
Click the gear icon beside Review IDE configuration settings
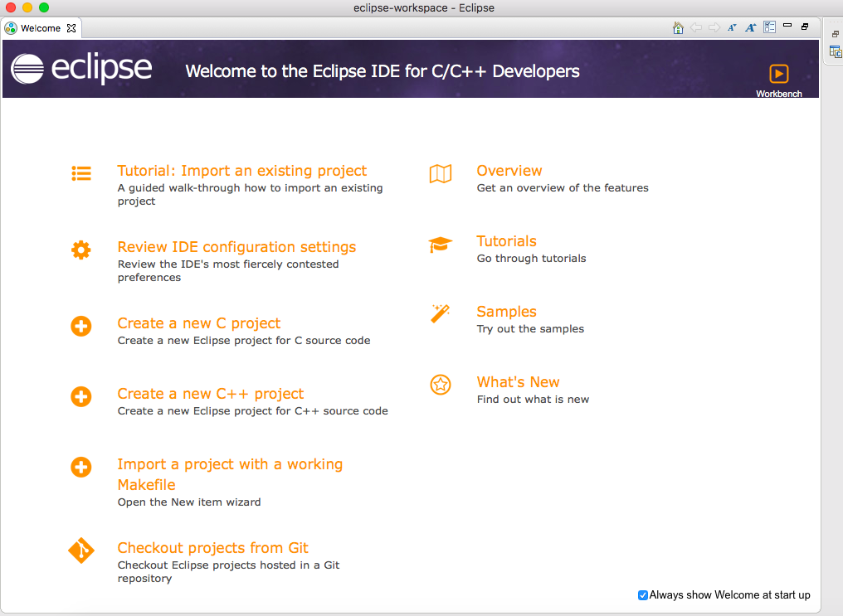80,249
